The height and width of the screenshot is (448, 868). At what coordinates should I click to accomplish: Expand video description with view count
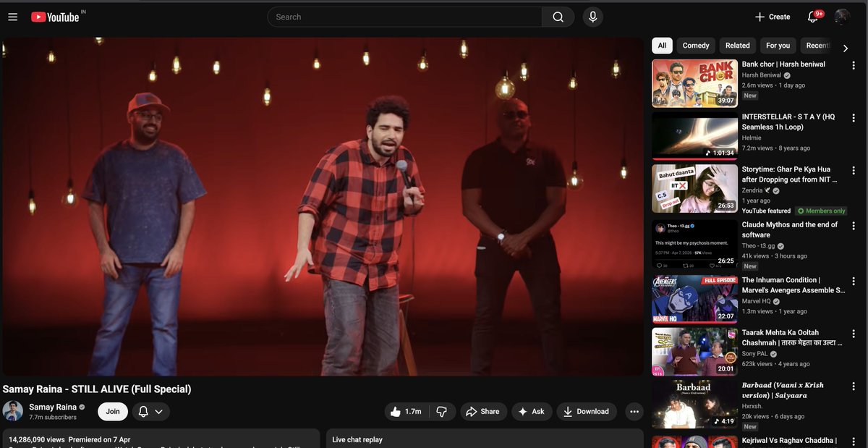[x=161, y=439]
